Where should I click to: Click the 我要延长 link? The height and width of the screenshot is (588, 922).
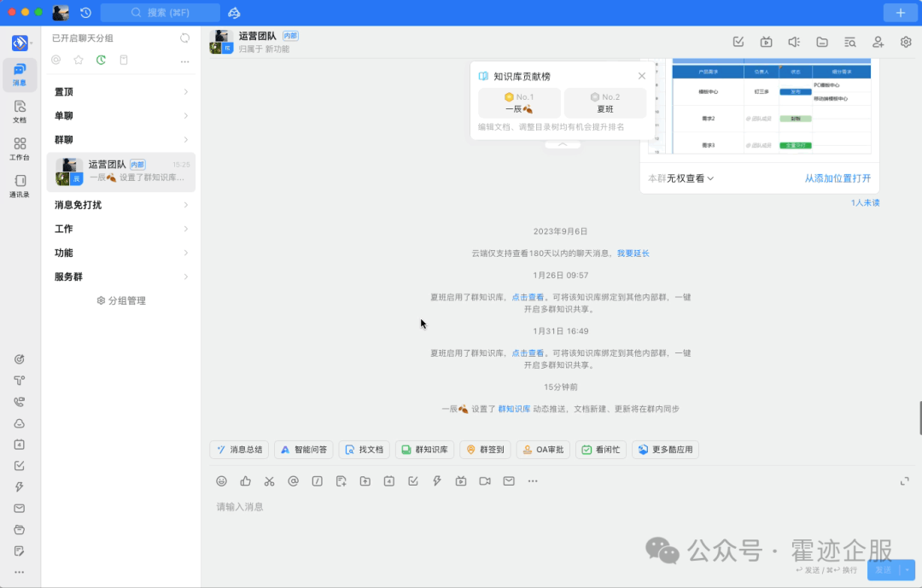[x=633, y=253]
